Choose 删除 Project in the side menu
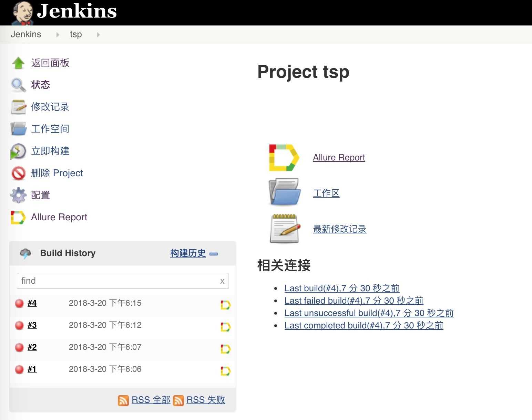532x420 pixels. click(57, 173)
